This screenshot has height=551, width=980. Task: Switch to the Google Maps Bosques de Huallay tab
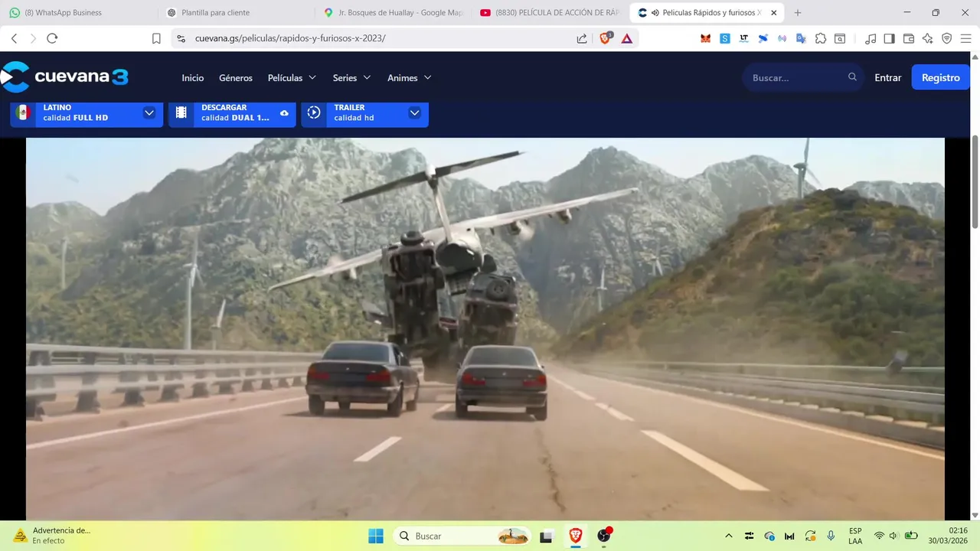393,12
